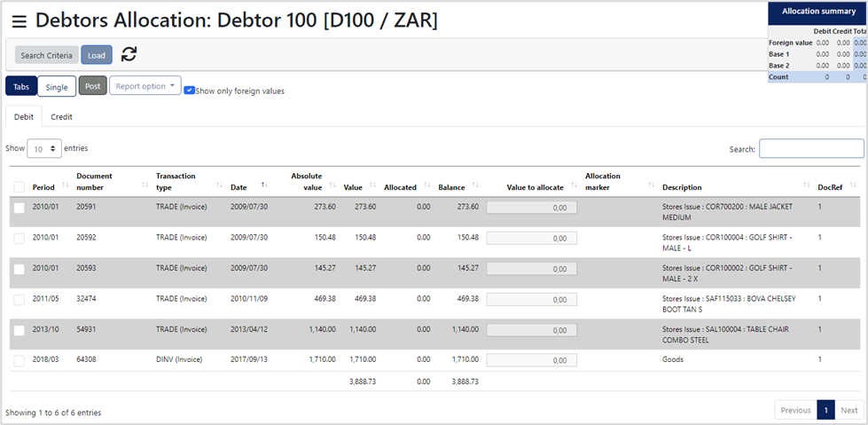This screenshot has height=425, width=868.
Task: Click date cell '2013/04/12'
Action: [249, 328]
